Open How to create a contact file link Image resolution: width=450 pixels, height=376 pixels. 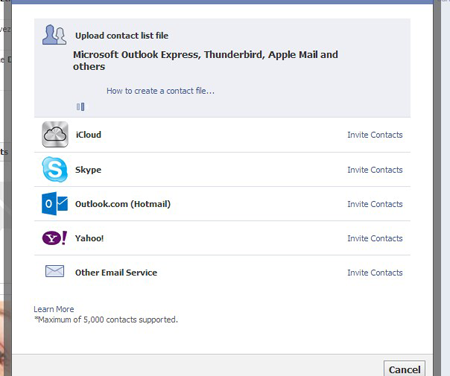click(160, 91)
